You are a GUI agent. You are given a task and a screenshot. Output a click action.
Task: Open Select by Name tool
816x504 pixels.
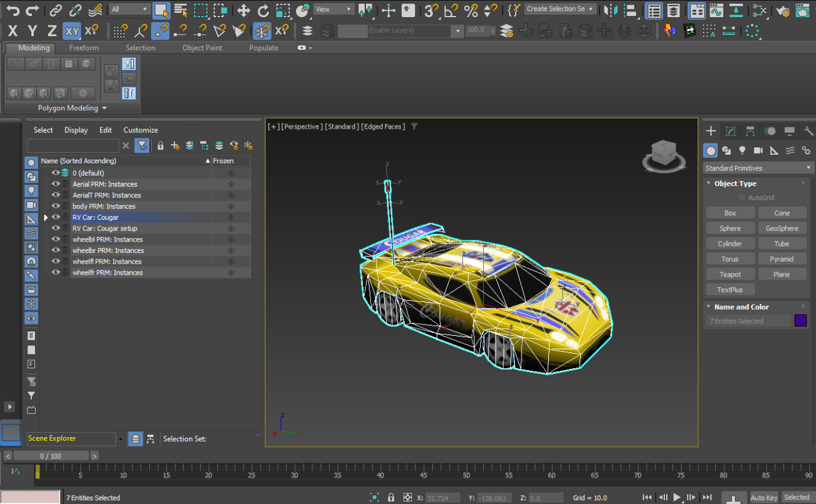[181, 10]
